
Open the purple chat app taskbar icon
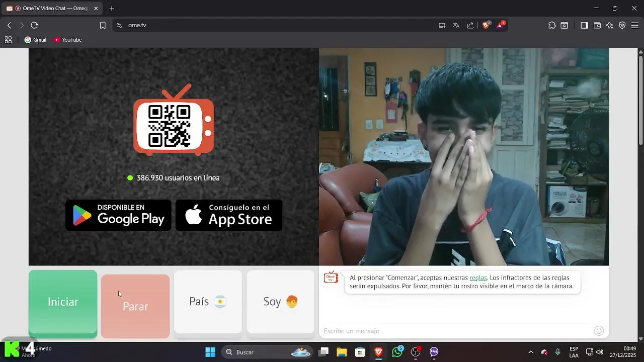coord(434,352)
